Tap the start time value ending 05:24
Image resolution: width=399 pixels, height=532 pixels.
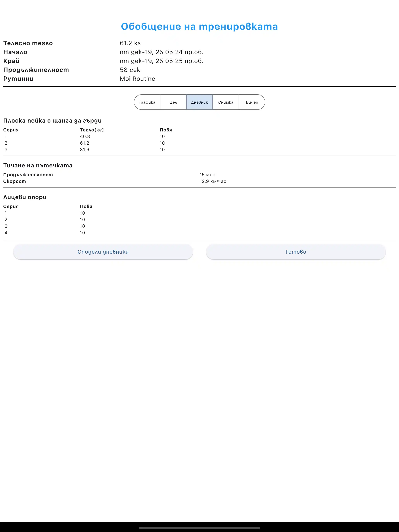point(161,52)
